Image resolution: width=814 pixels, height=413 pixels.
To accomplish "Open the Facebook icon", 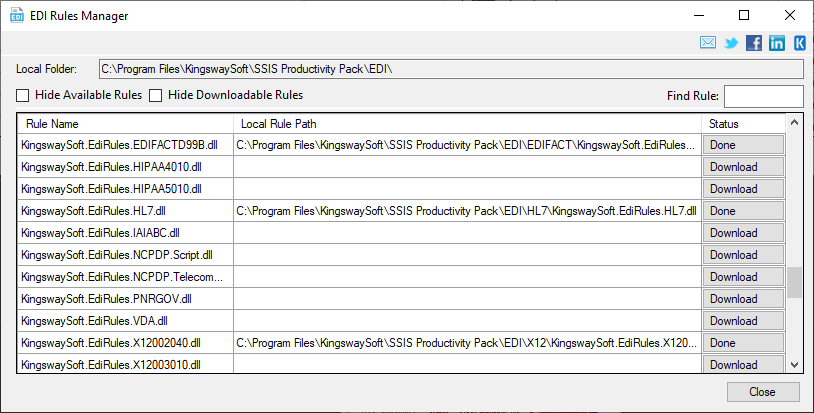I will pos(754,43).
